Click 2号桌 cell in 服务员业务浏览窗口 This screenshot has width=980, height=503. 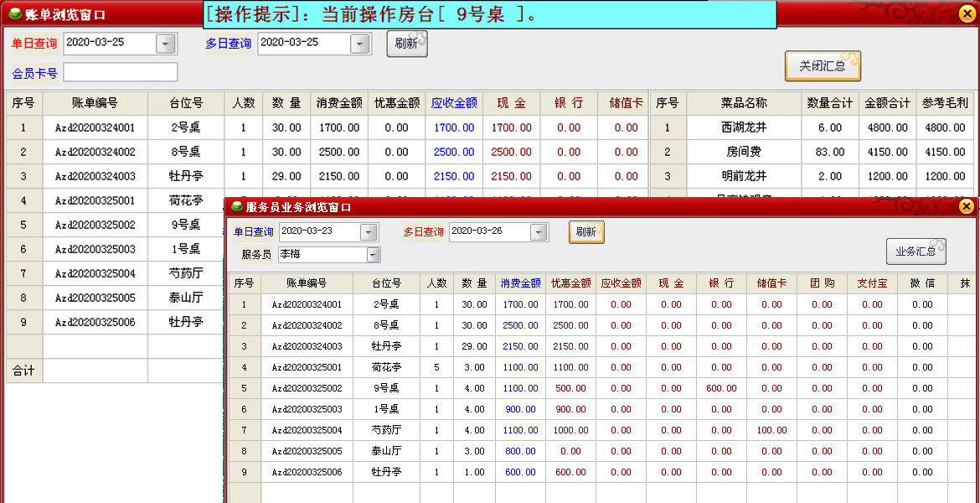click(x=387, y=304)
